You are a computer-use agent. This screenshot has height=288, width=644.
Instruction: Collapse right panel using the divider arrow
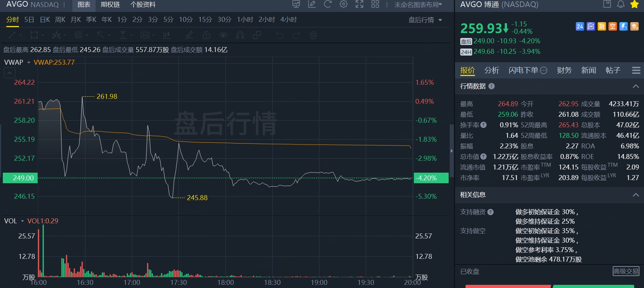coord(452,151)
